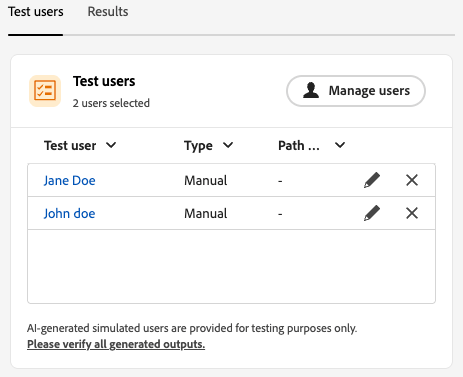Open Jane Doe user link
The image size is (463, 377).
(x=69, y=180)
